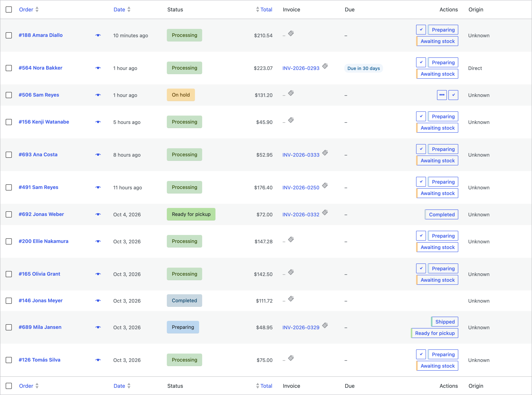Preview order #689 Mila Jansen via eye icon
This screenshot has width=532, height=395.
(x=98, y=327)
